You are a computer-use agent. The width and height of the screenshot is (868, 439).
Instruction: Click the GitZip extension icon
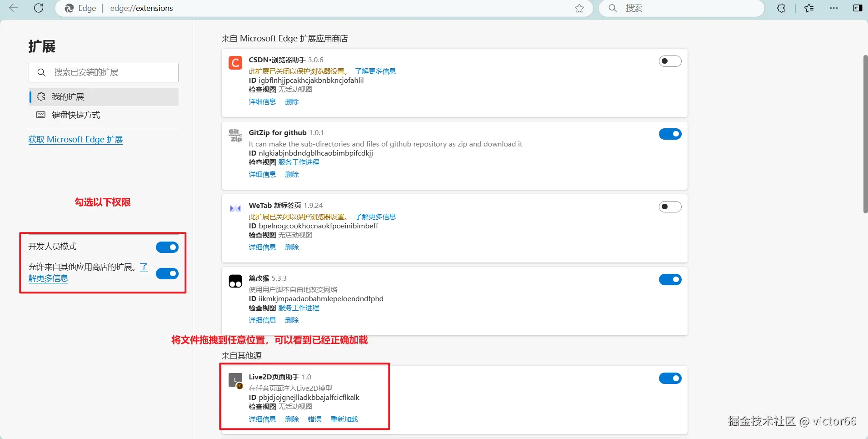235,135
